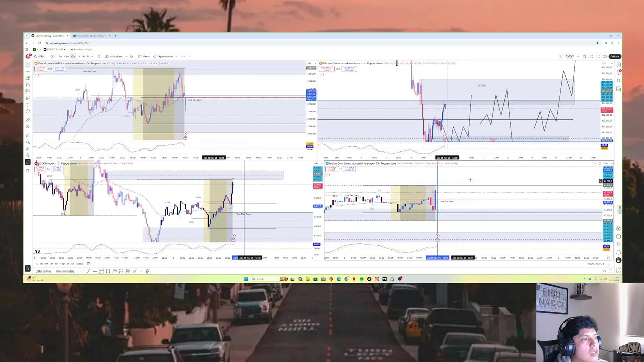Open the Recibidos Gmail bookmark
This screenshot has width=644, height=362.
(82, 50)
